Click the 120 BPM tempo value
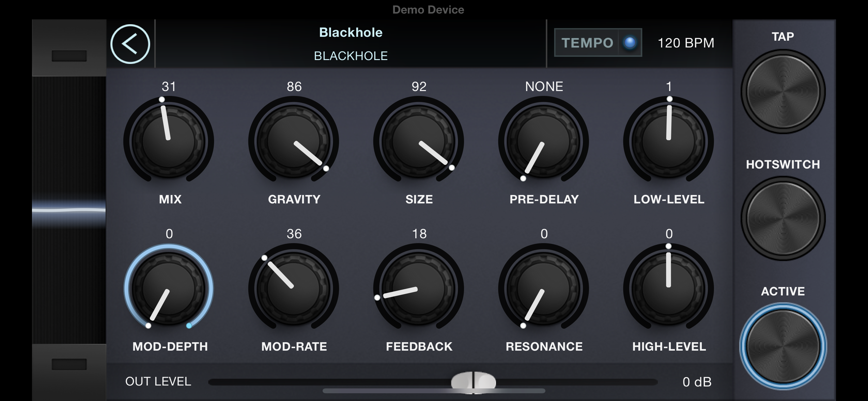 (x=686, y=43)
